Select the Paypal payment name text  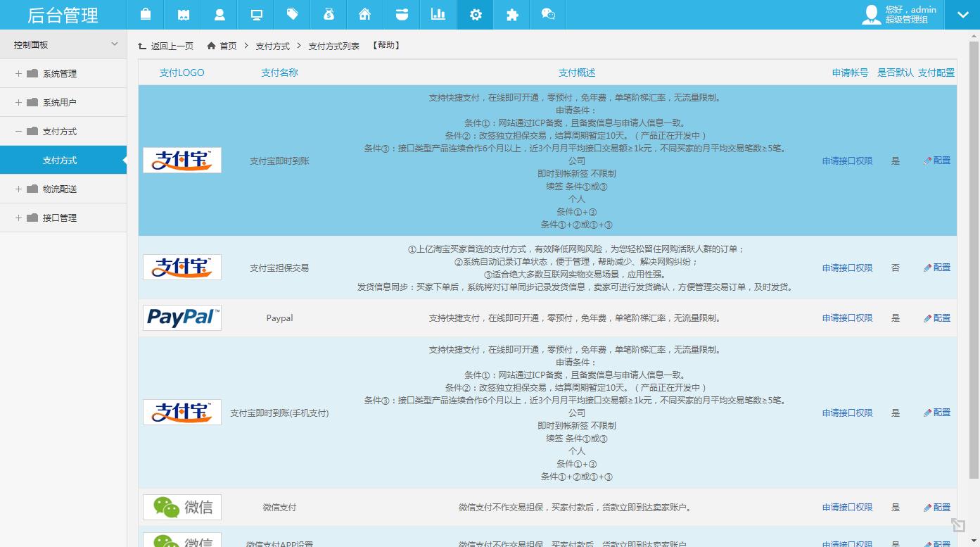[279, 318]
